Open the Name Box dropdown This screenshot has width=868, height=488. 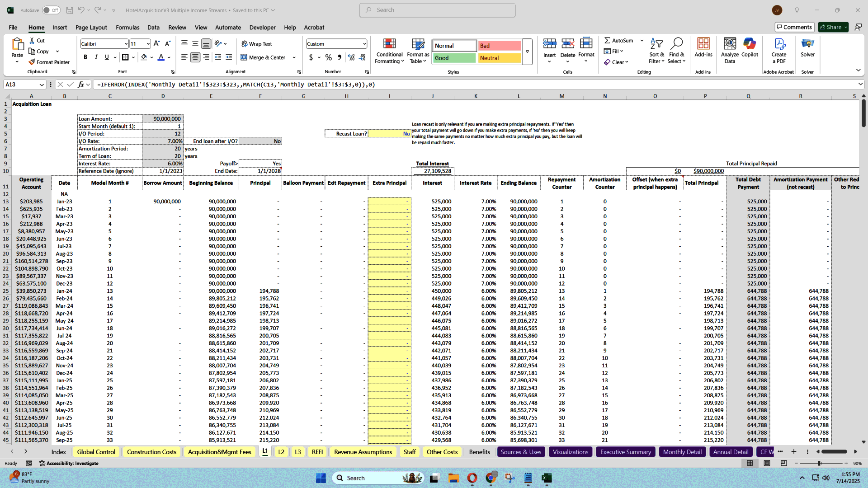(42, 84)
